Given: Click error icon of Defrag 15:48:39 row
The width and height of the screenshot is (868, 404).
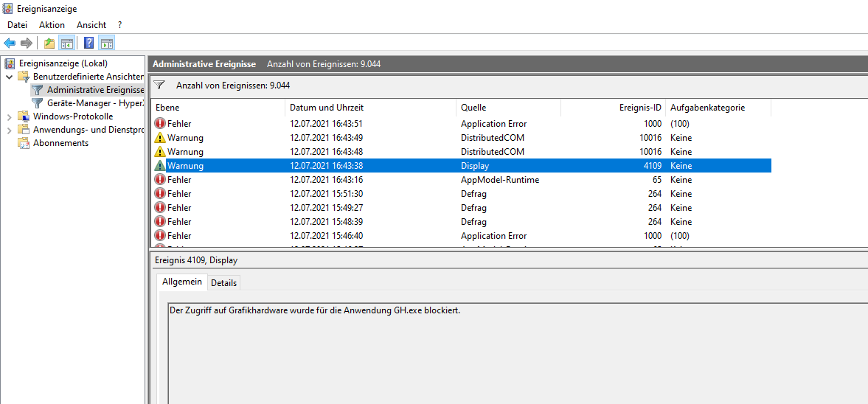Looking at the screenshot, I should 160,221.
